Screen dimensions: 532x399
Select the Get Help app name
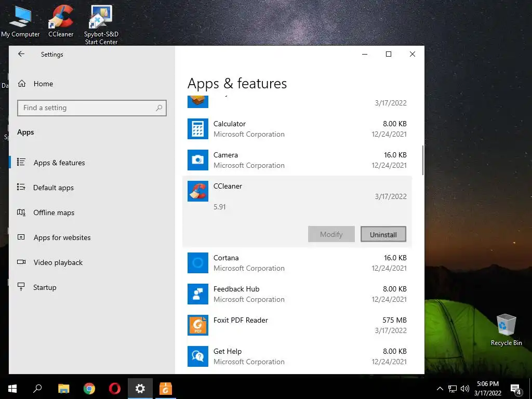tap(228, 352)
